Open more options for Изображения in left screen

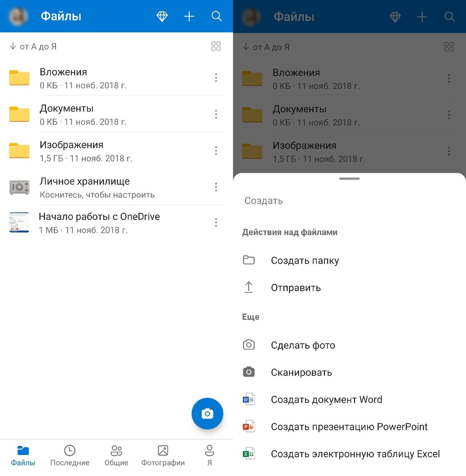pos(216,151)
